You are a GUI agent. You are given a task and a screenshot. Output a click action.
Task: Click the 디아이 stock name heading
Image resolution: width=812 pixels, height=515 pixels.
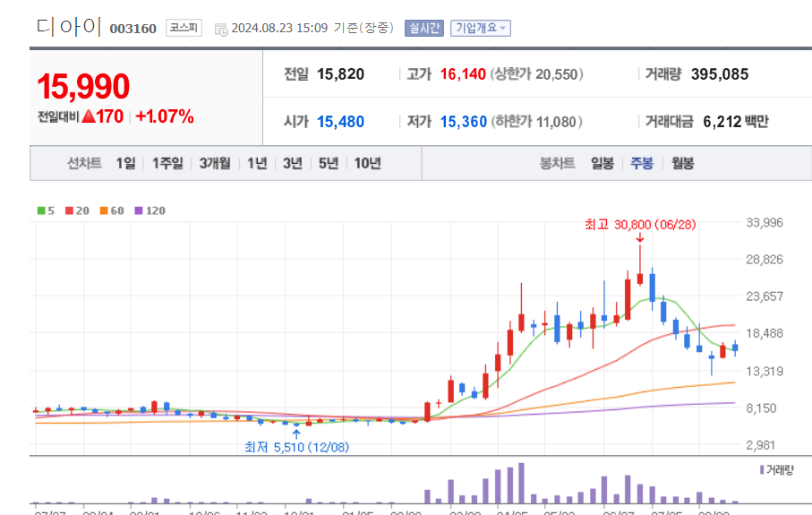pos(68,27)
